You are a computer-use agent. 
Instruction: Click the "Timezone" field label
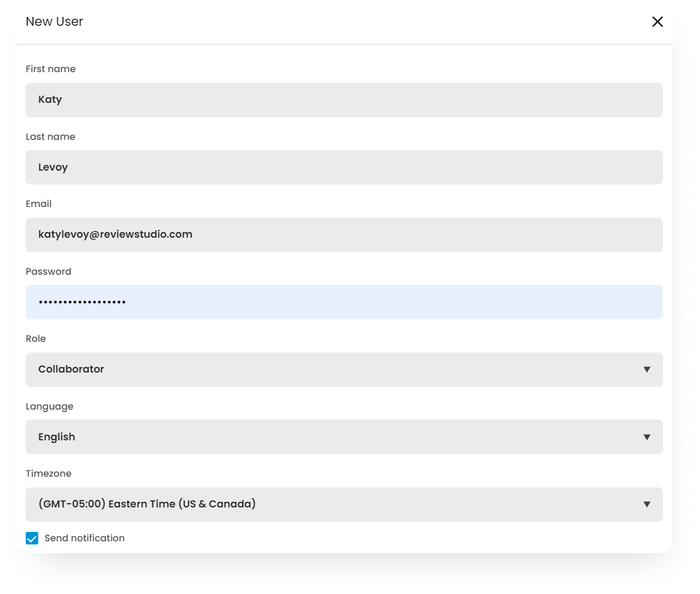pyautogui.click(x=49, y=474)
